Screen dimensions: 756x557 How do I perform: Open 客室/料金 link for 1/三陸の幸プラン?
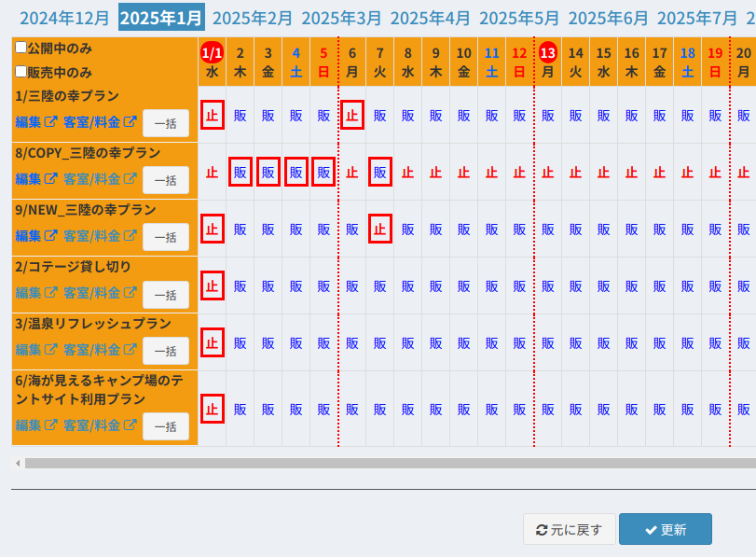pos(100,122)
